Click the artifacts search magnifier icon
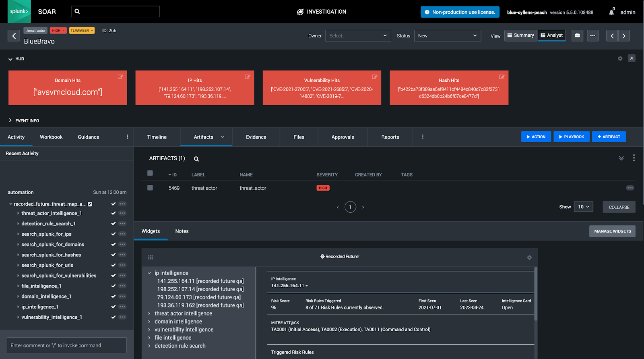644x359 pixels. coord(196,159)
